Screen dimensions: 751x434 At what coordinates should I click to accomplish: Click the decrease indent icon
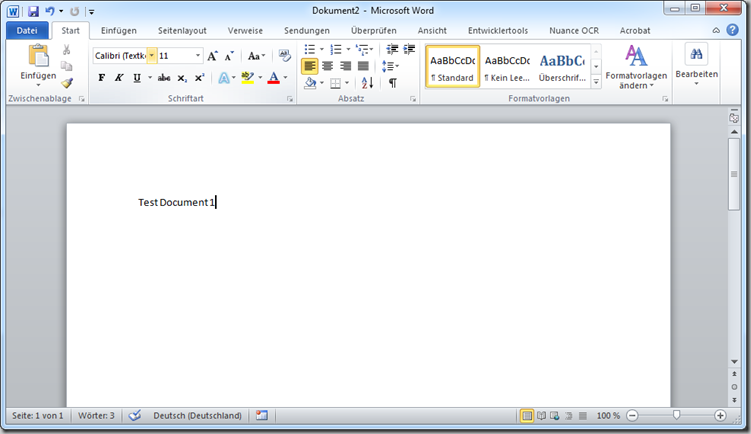[x=392, y=49]
